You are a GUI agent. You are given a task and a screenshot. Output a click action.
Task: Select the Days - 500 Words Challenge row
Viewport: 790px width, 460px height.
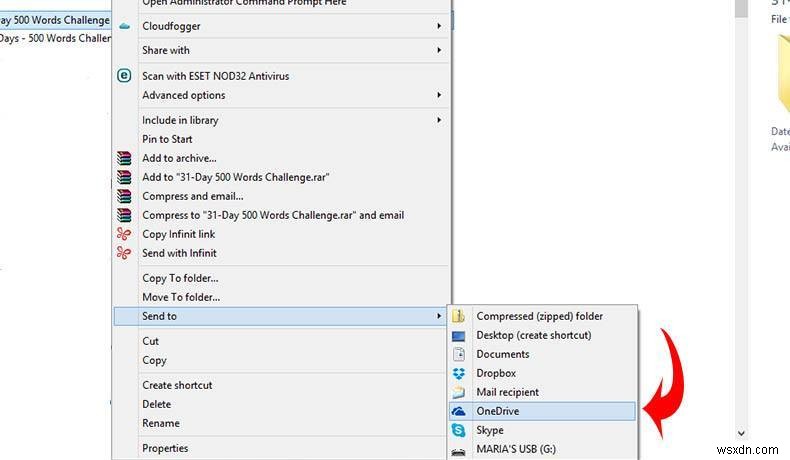55,38
